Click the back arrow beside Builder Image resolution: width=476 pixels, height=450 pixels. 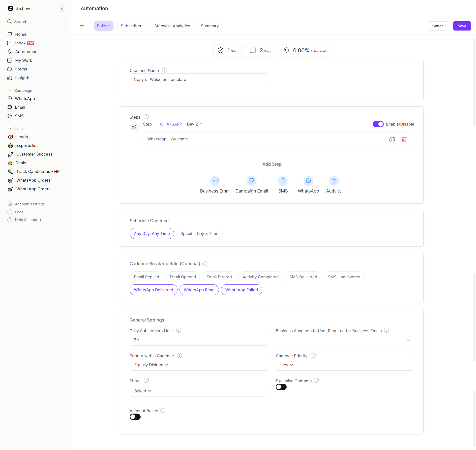(x=82, y=26)
